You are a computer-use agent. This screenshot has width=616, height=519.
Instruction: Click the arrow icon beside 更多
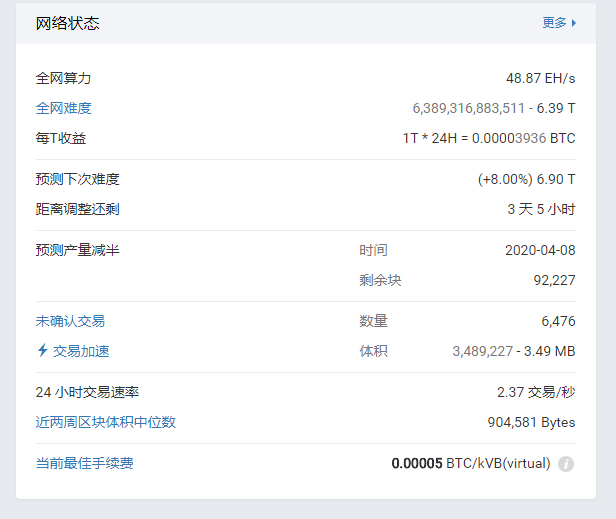[x=574, y=23]
